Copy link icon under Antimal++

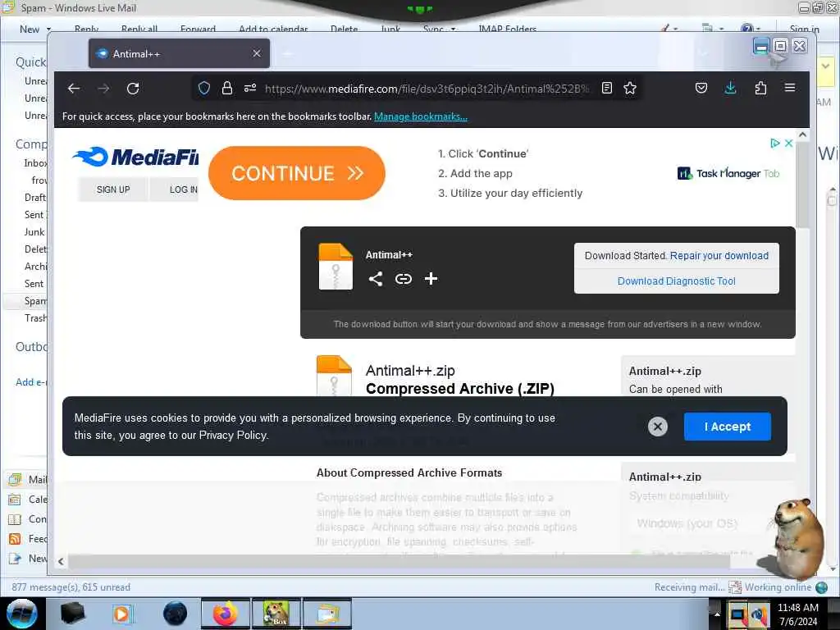click(x=404, y=279)
